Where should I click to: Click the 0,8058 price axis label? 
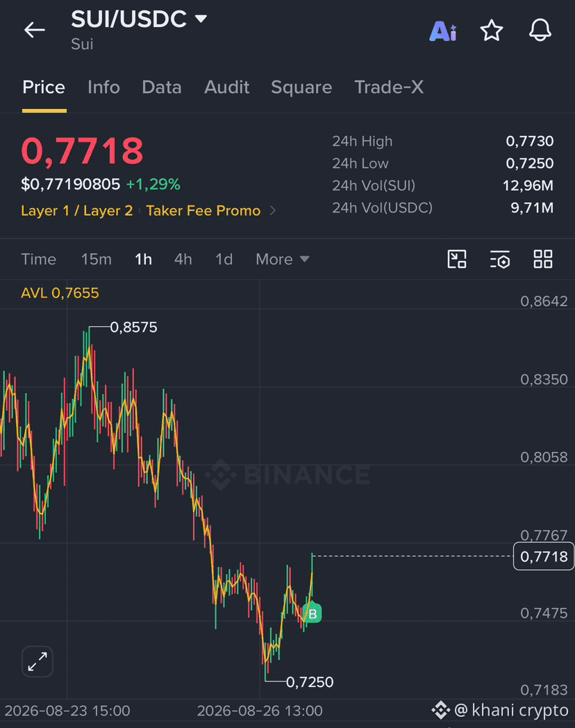coord(544,457)
